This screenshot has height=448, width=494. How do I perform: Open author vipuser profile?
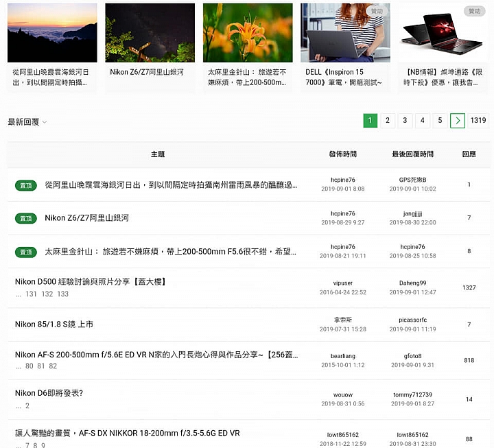point(343,283)
